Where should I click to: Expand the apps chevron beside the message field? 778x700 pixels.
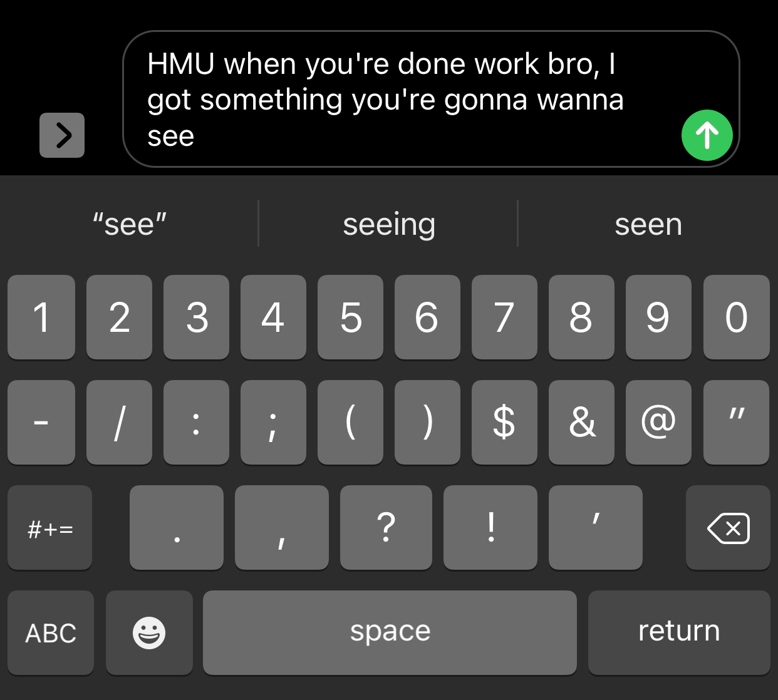(62, 135)
